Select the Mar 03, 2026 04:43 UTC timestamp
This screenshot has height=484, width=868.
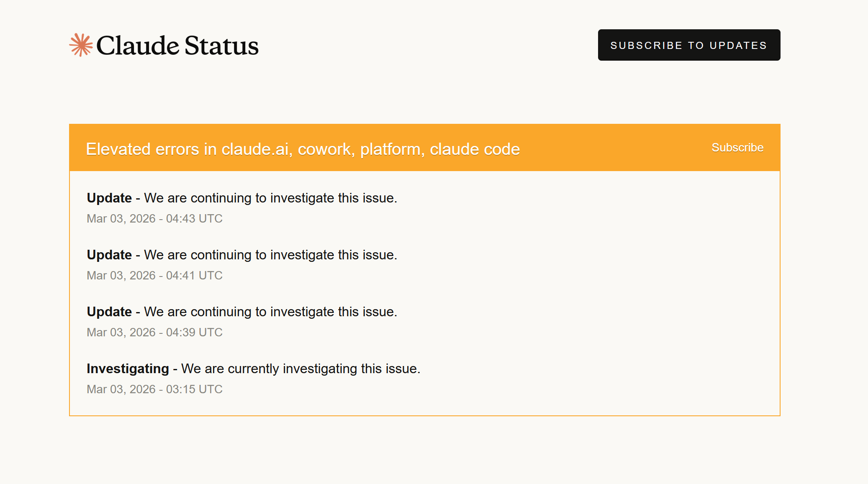[x=154, y=218]
